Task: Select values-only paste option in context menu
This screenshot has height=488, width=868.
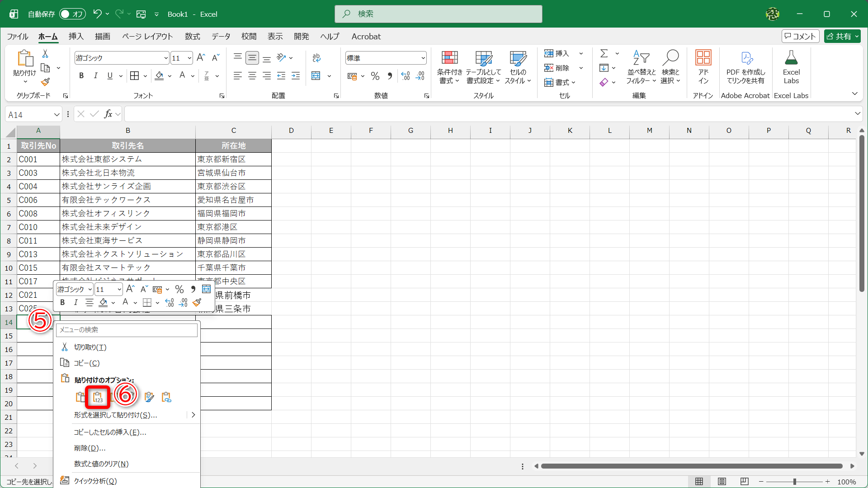Action: (x=98, y=397)
